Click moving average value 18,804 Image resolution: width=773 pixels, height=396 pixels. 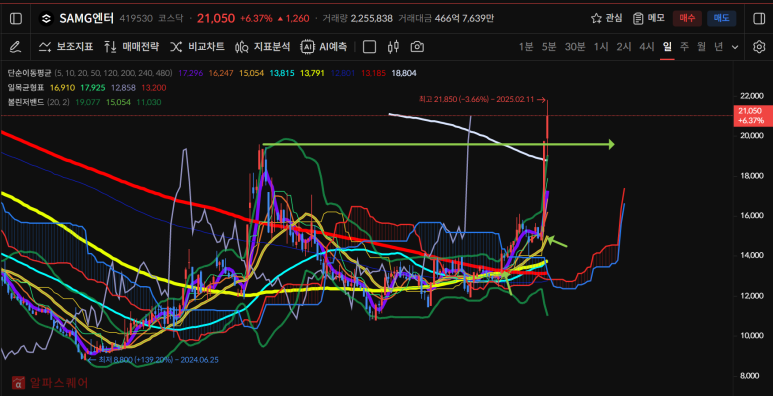(404, 73)
